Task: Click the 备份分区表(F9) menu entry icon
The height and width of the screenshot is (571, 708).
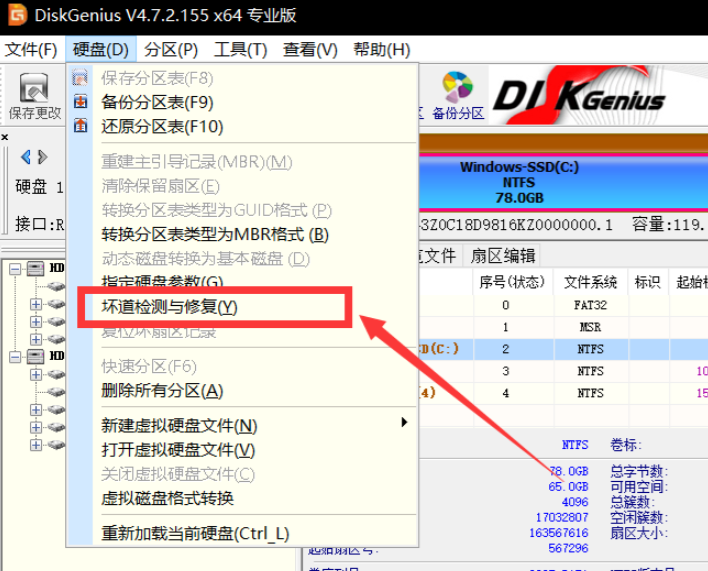Action: click(81, 102)
